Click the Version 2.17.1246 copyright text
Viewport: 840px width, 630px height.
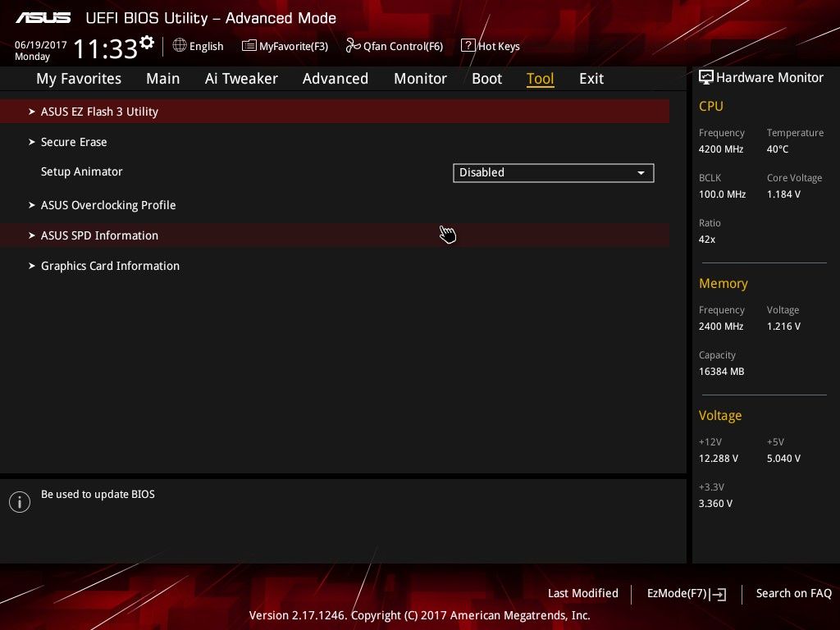tap(419, 615)
